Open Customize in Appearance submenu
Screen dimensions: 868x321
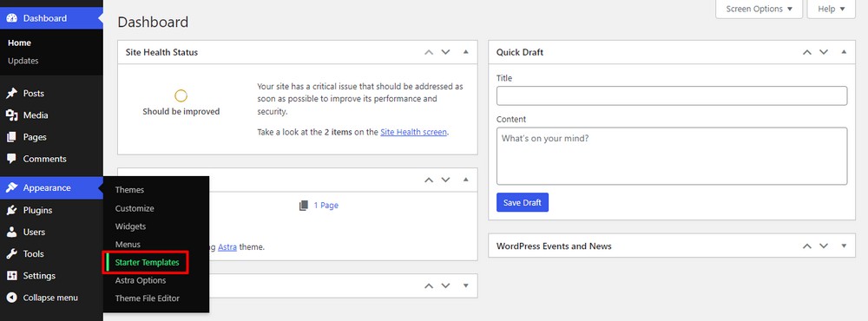coord(135,208)
